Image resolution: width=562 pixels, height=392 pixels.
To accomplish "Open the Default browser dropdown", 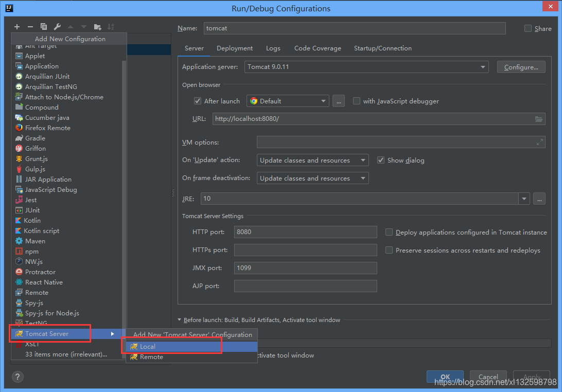I will 288,101.
